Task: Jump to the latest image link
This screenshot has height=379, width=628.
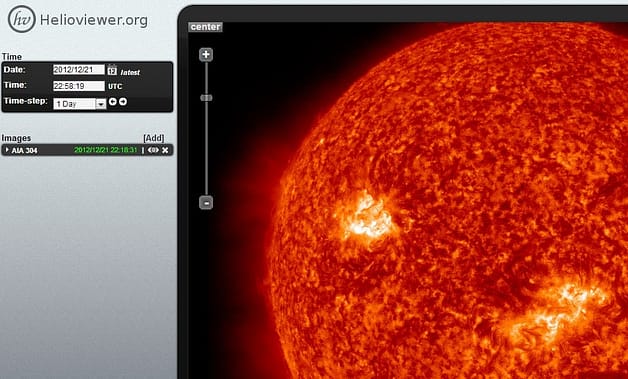Action: pyautogui.click(x=130, y=72)
